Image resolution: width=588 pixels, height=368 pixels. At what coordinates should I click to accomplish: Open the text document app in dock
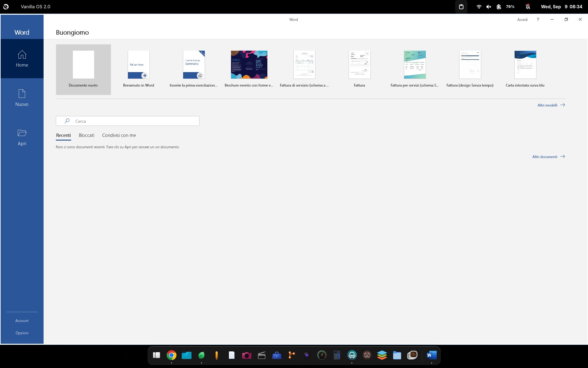(232, 355)
